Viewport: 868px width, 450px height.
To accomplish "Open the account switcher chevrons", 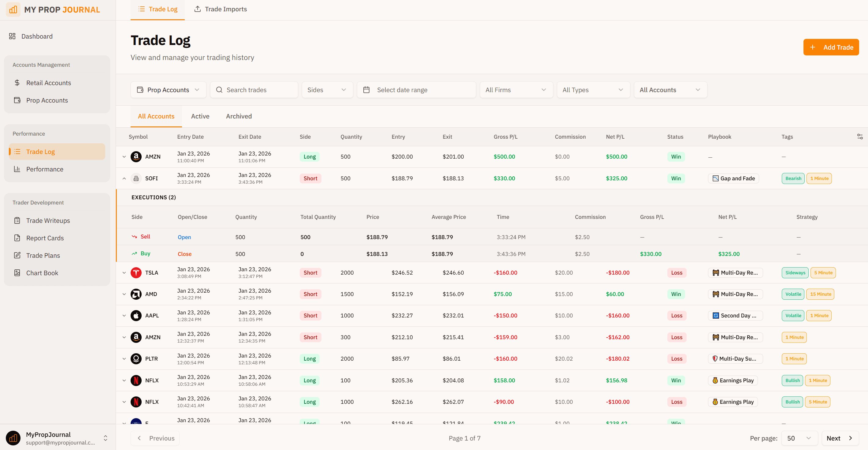I will [106, 438].
